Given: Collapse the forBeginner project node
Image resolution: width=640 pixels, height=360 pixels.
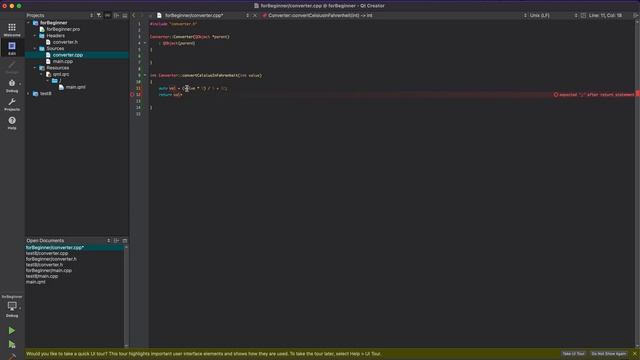Looking at the screenshot, I should coord(29,23).
